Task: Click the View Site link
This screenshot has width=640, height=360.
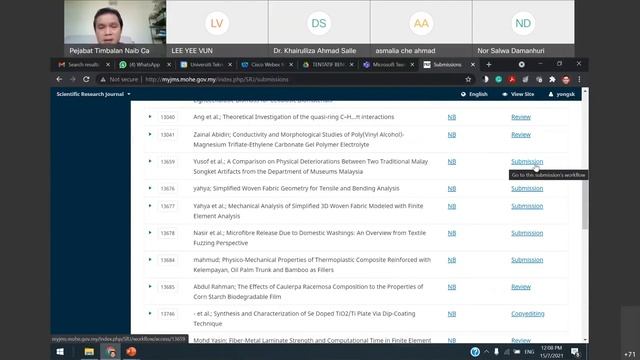Action: coord(518,94)
